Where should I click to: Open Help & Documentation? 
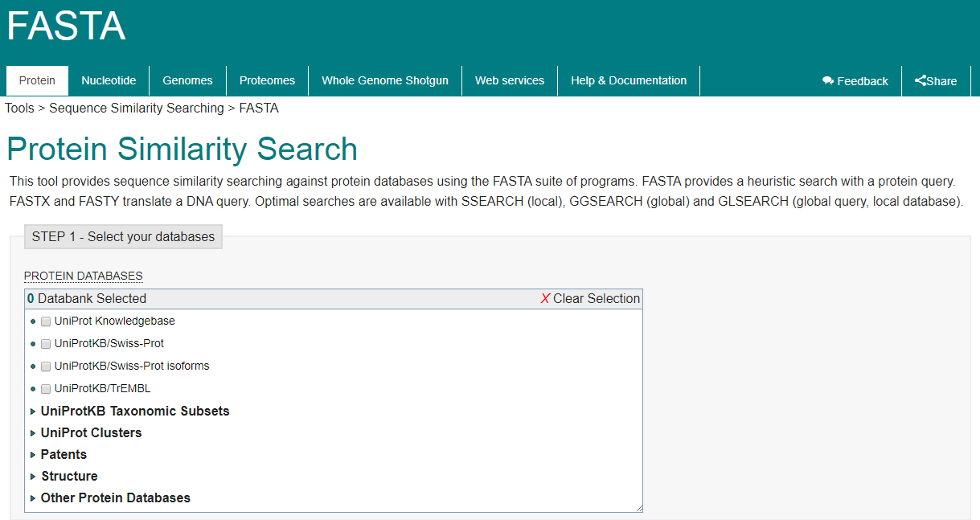(629, 80)
